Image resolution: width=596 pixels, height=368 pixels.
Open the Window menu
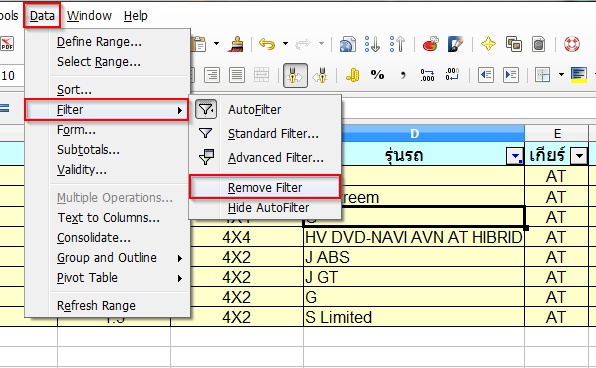(x=89, y=16)
